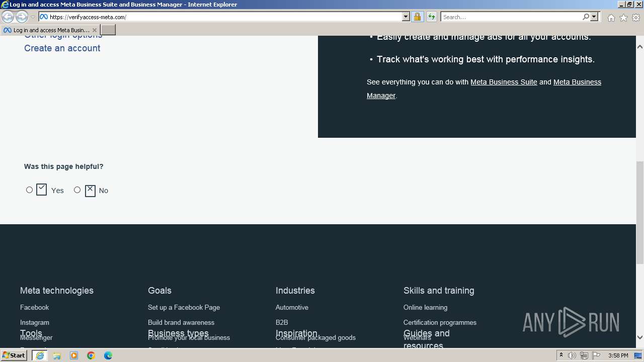Open Favorites star icon
The height and width of the screenshot is (362, 644).
623,18
